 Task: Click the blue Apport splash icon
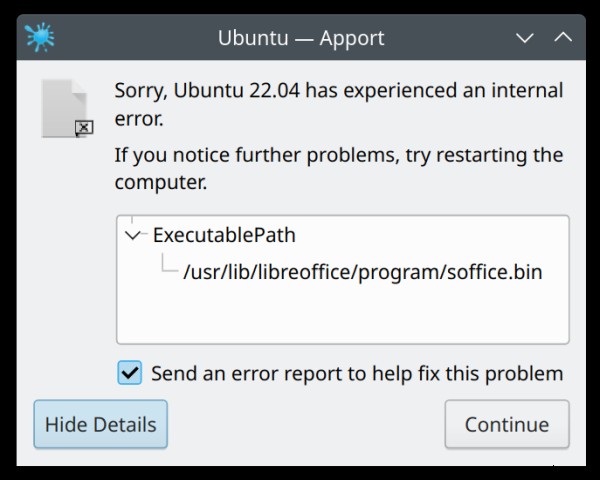tap(40, 37)
